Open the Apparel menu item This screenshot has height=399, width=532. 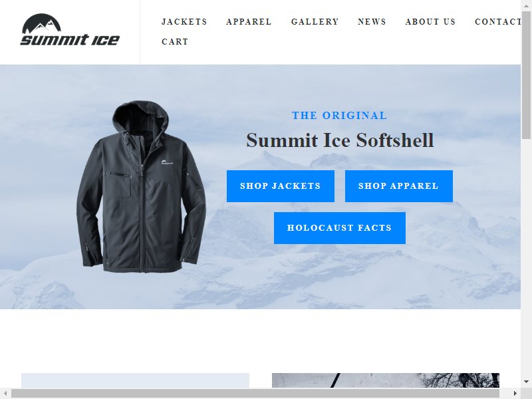coord(249,22)
